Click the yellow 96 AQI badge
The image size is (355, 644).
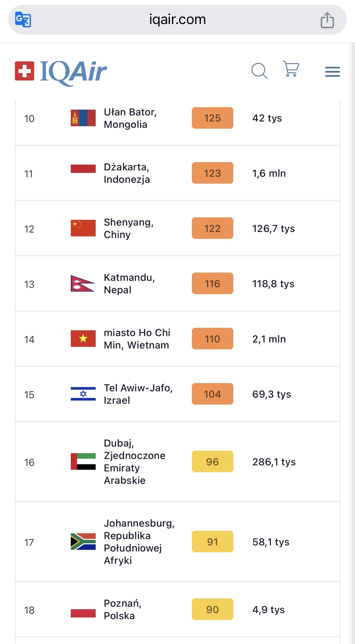[x=212, y=461]
